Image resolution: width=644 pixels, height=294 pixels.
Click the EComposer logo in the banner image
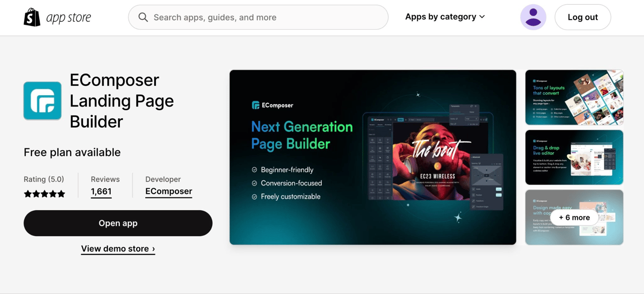click(x=272, y=105)
